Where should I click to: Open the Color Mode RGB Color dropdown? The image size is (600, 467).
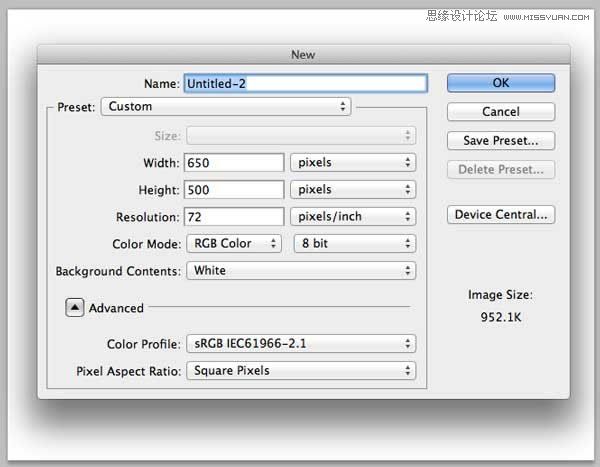point(233,243)
